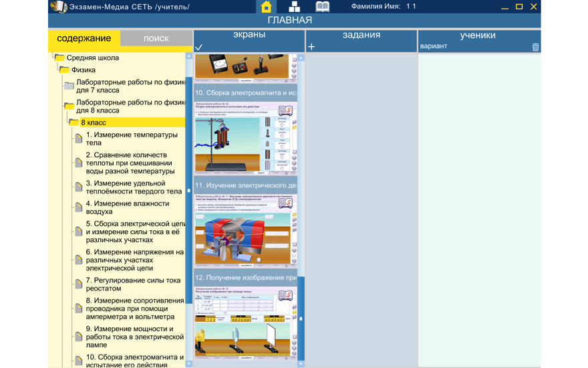Open the network blocks icon in header
The width and height of the screenshot is (588, 368).
click(x=294, y=7)
